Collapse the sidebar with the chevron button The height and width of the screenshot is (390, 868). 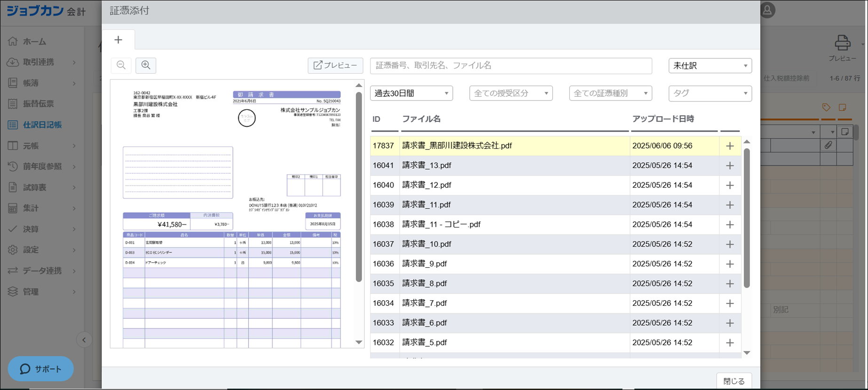84,340
